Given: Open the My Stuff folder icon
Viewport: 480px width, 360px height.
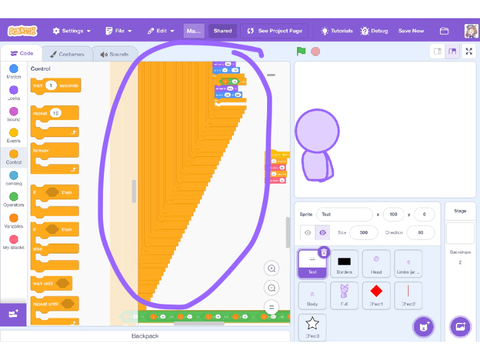Looking at the screenshot, I should coord(444,31).
